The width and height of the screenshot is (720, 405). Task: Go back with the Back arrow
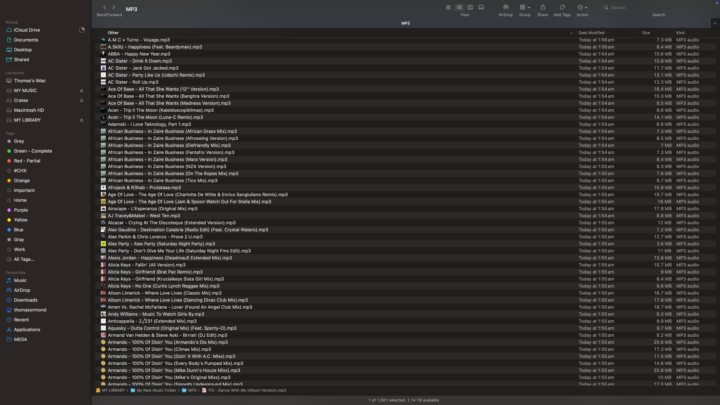(105, 7)
